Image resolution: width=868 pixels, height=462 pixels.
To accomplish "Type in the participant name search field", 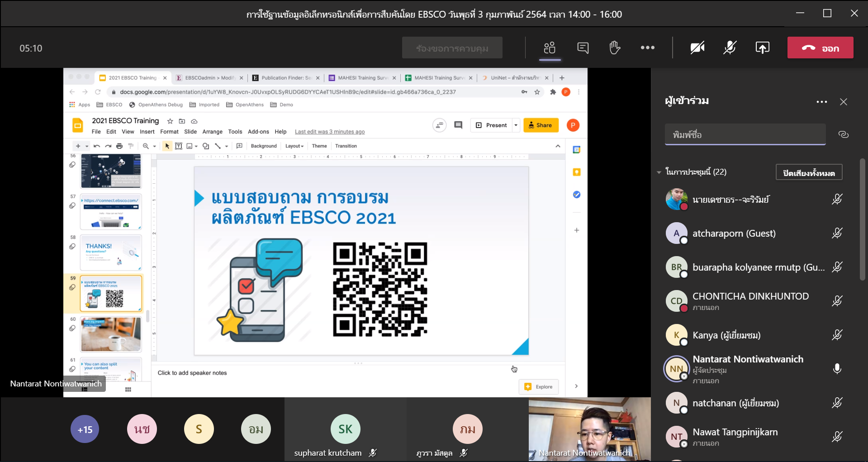I will click(745, 134).
